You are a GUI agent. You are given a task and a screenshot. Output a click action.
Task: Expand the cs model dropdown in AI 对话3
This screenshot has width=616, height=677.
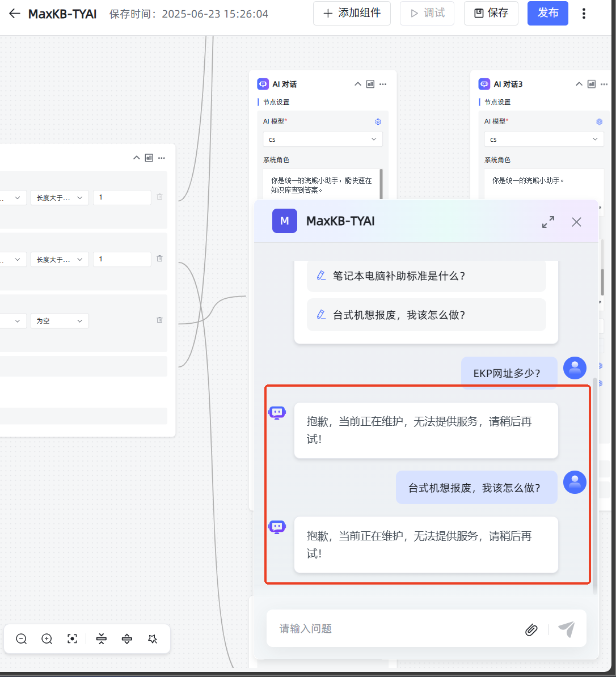click(544, 139)
